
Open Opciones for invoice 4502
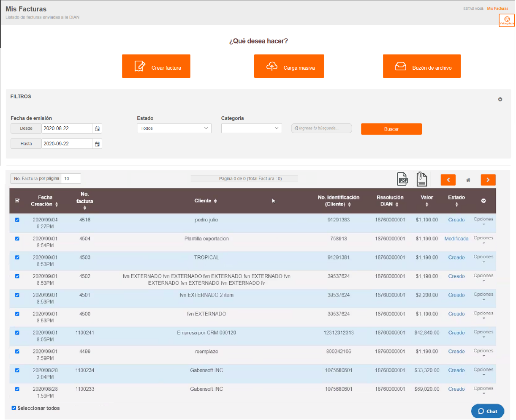[483, 278]
